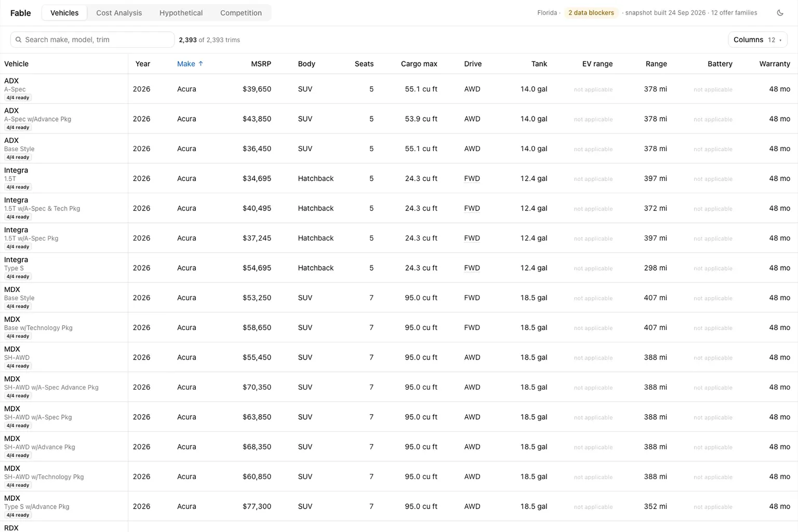
Task: Sort by the Seats column header
Action: [x=364, y=63]
